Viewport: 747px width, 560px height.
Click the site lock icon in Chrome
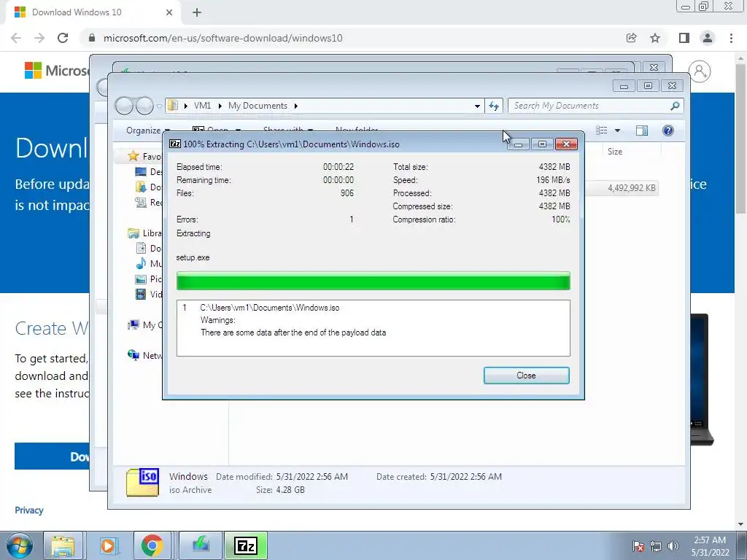pyautogui.click(x=92, y=38)
